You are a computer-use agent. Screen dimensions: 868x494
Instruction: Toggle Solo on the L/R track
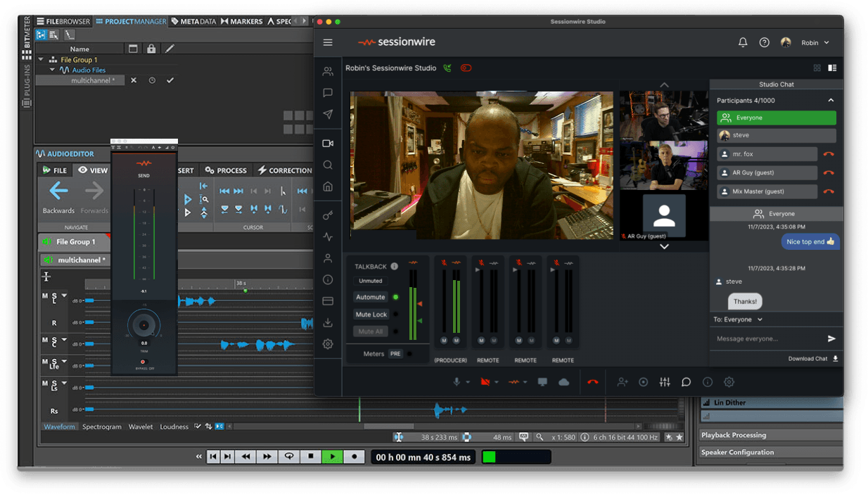[54, 296]
